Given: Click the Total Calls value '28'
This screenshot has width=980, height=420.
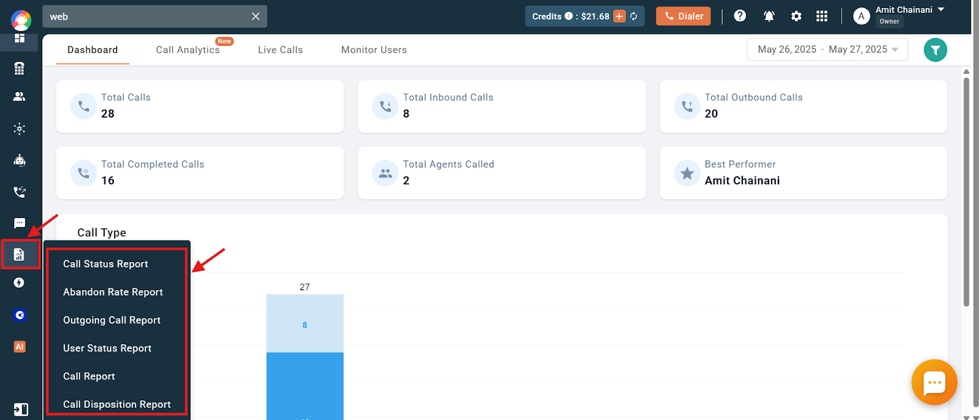Looking at the screenshot, I should tap(108, 114).
